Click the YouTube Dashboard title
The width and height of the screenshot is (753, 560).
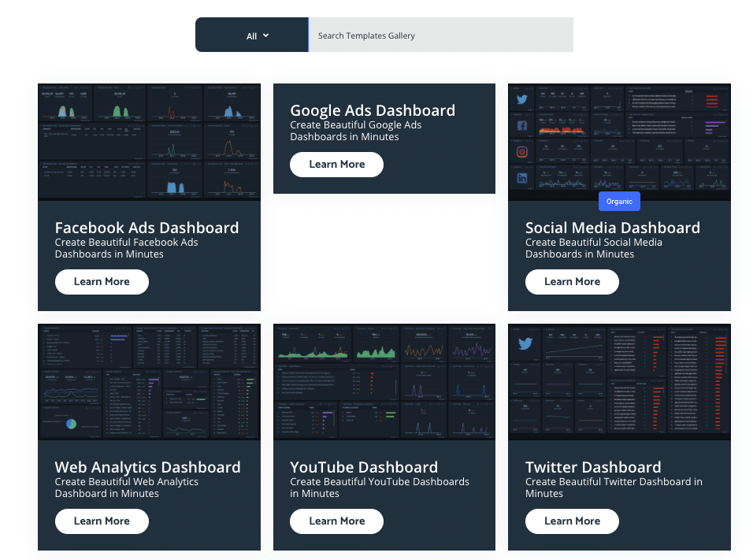click(364, 467)
